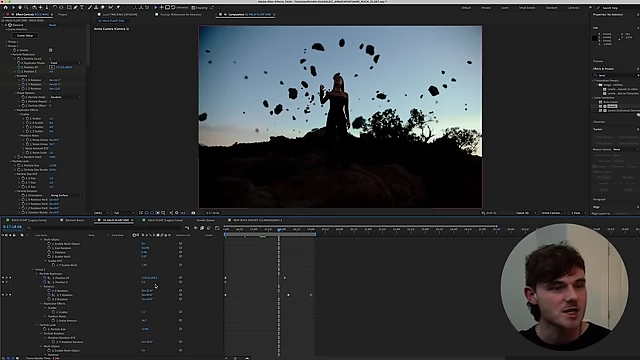This screenshot has width=640, height=360.
Task: Select the Clone Stamp tool
Action: coord(96,7)
